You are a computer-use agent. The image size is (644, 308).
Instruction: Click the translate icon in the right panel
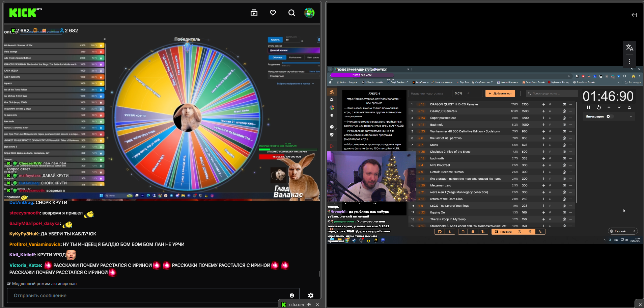pyautogui.click(x=629, y=48)
